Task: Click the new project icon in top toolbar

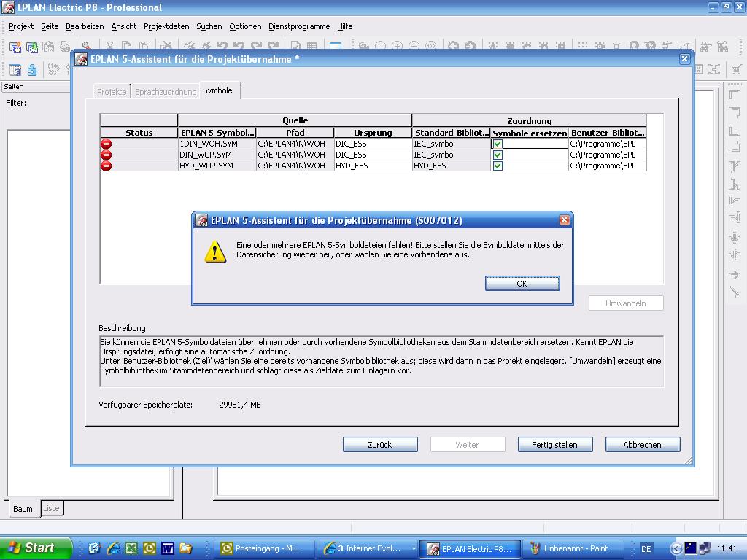Action: point(15,47)
